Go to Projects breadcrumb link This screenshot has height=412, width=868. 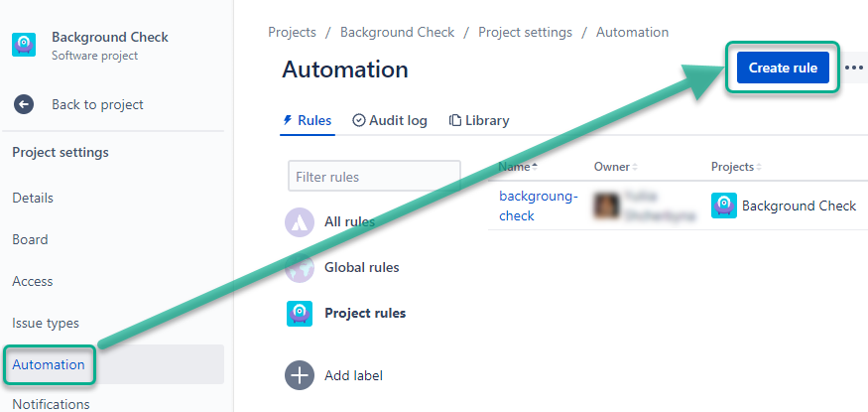coord(293,32)
